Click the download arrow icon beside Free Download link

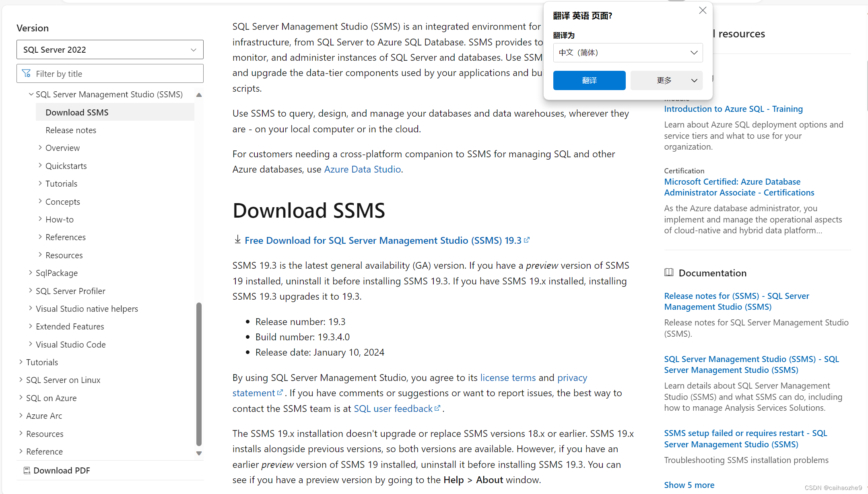(x=237, y=240)
